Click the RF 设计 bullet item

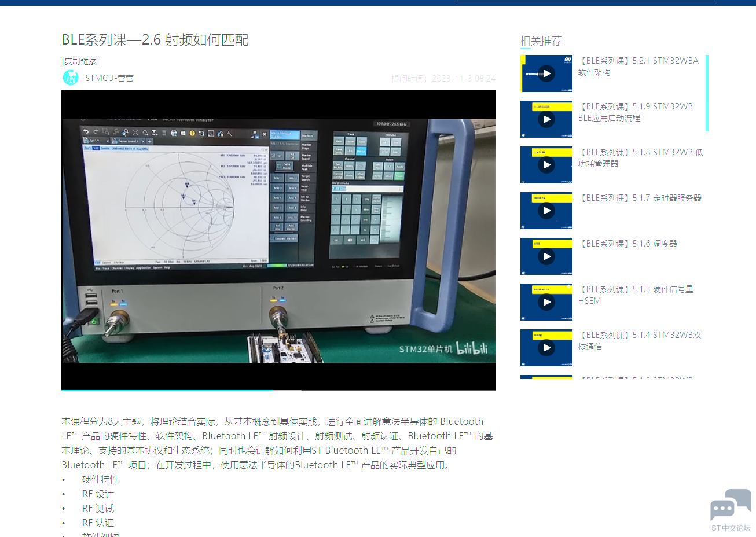pyautogui.click(x=98, y=494)
